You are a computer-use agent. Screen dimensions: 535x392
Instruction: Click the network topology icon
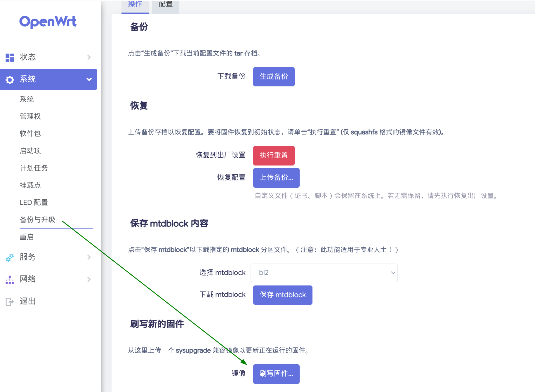pyautogui.click(x=10, y=280)
